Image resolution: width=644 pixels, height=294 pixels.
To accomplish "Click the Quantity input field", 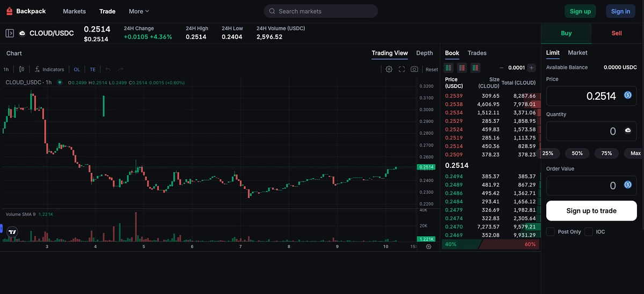I will point(591,131).
